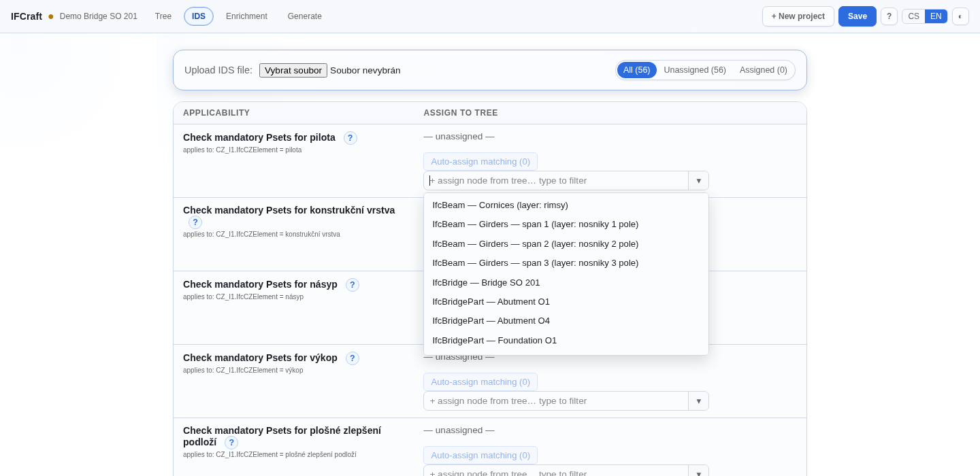Choose IfcBeam — Girders — span 3 option
The height and width of the screenshot is (476, 980).
(x=566, y=263)
